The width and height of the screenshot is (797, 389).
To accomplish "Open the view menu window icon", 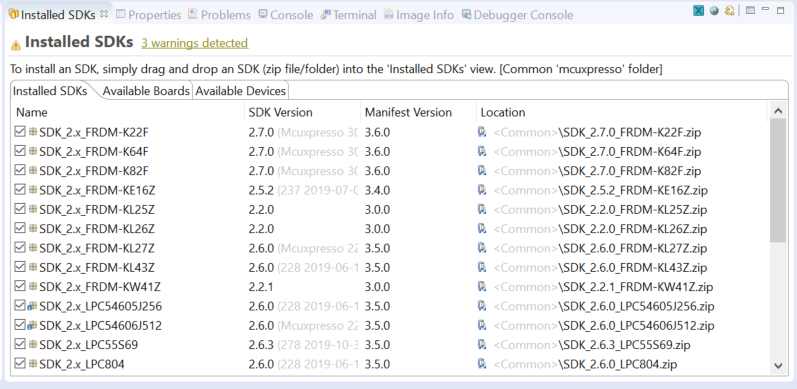I will click(750, 10).
